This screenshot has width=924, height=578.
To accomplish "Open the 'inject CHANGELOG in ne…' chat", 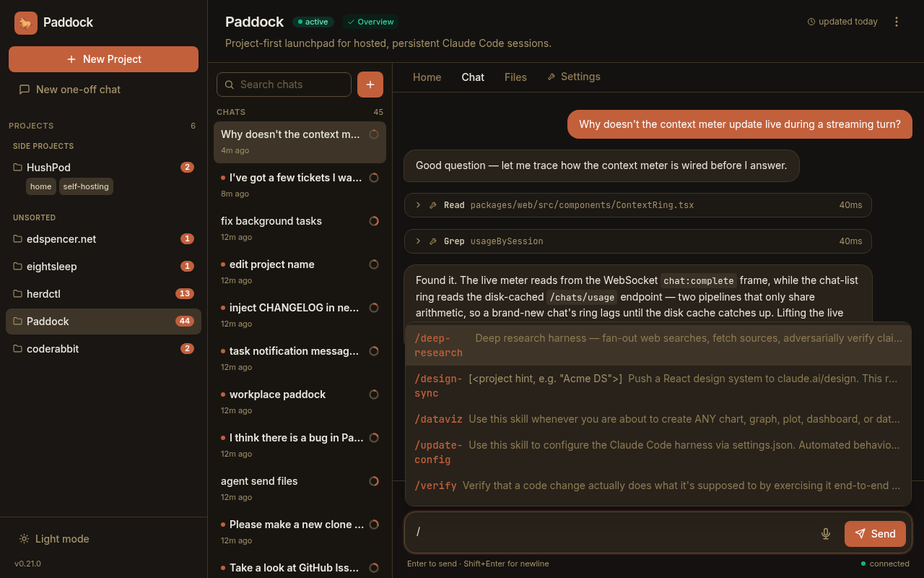I will [x=300, y=316].
